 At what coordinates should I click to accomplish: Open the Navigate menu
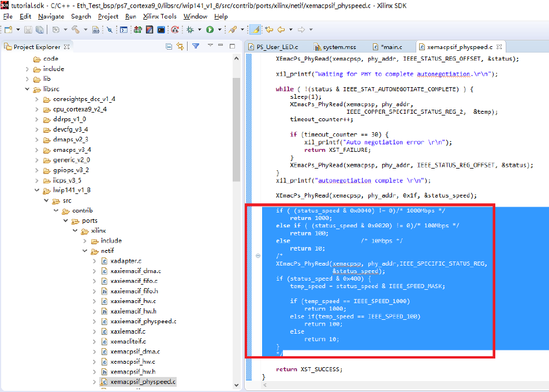pos(51,16)
